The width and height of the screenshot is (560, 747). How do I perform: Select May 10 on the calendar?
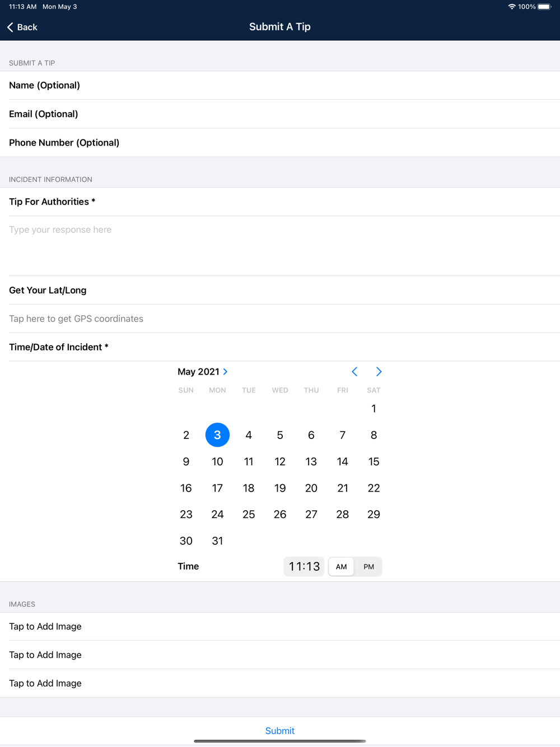(217, 461)
